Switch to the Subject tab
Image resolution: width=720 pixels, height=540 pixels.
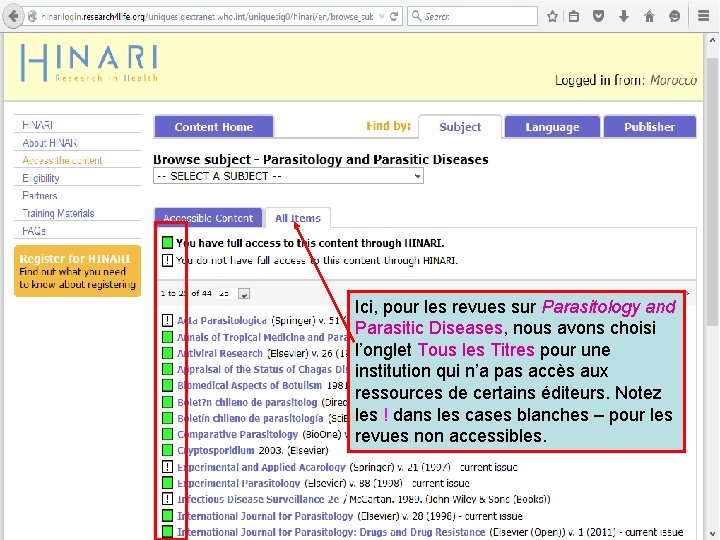460,127
